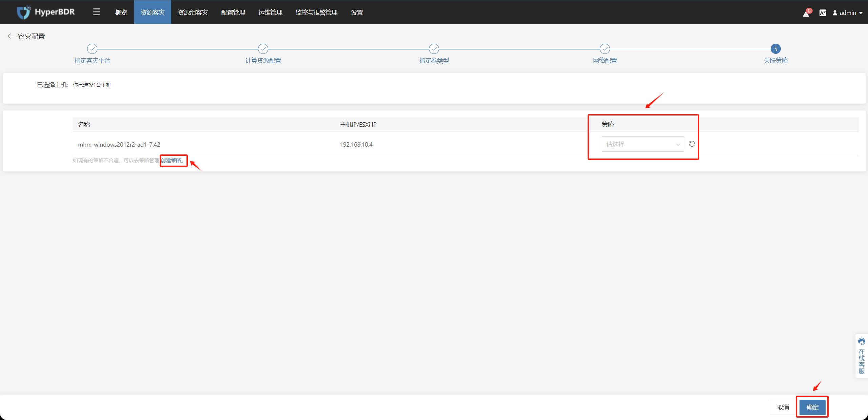Click the 网络配置 step checkmark circle

[x=605, y=49]
